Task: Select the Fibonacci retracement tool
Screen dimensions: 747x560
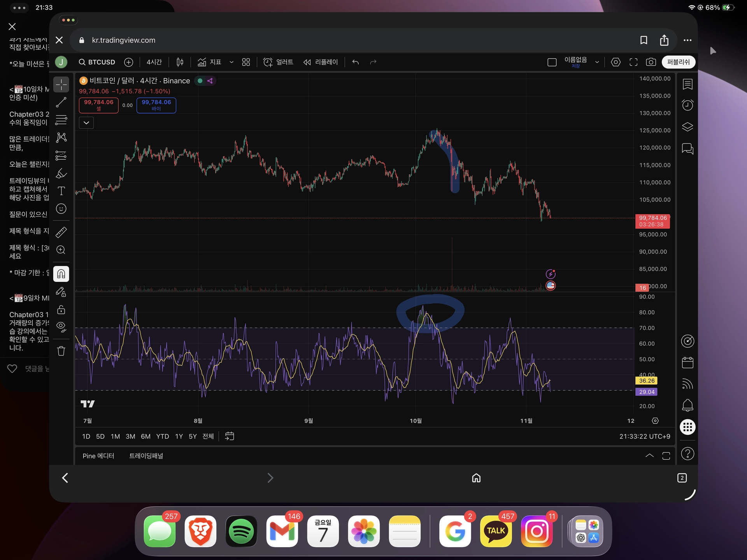Action: coord(61,120)
